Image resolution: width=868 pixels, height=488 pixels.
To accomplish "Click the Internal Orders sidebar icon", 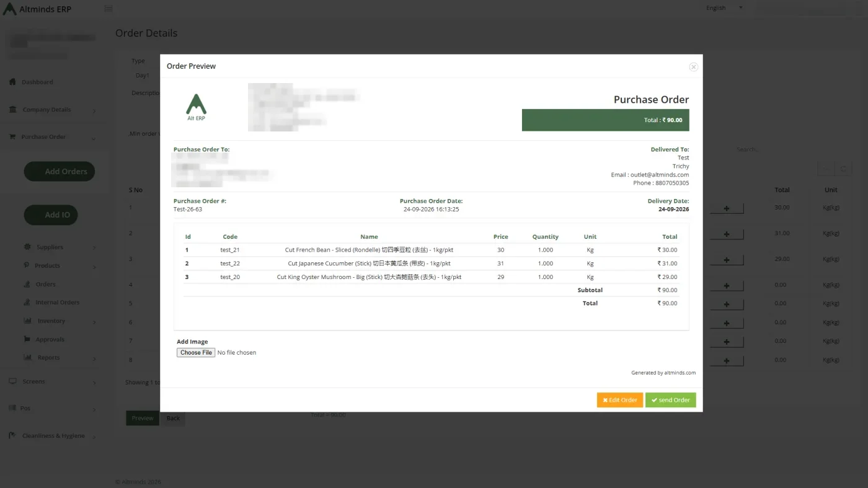I will 27,303.
